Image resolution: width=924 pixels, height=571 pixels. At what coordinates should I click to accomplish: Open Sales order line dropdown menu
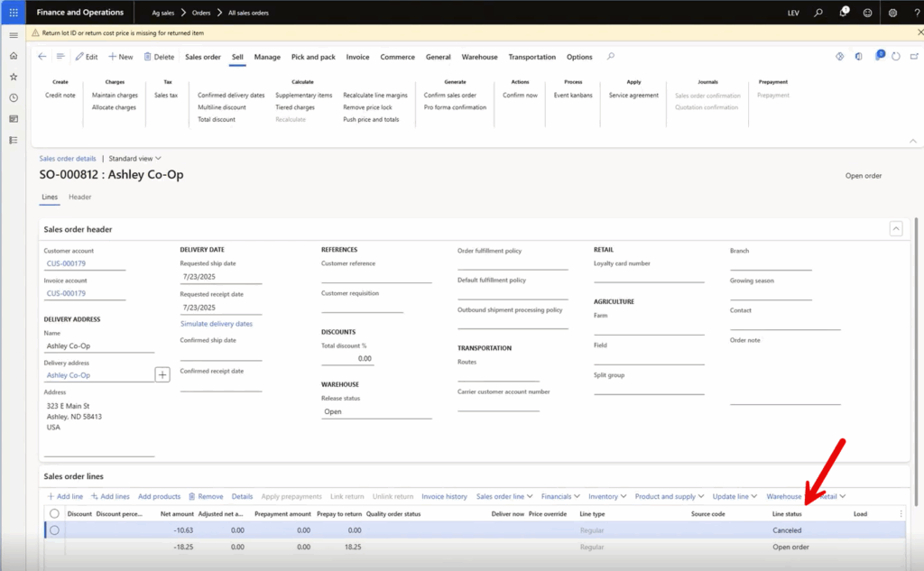click(504, 497)
